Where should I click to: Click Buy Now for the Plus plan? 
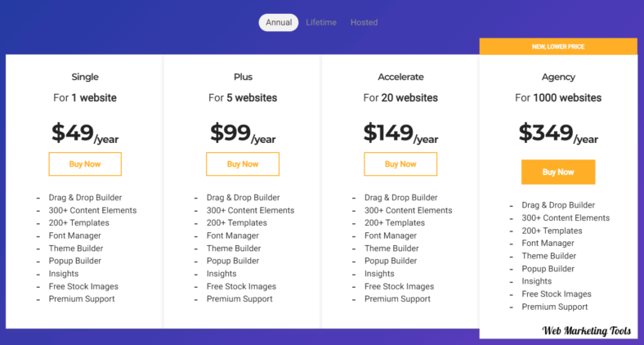click(243, 164)
